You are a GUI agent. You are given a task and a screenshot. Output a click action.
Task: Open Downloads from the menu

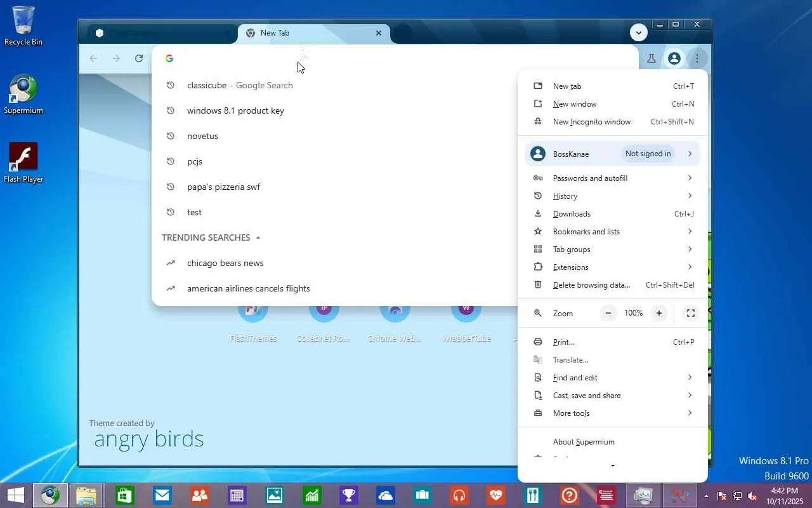coord(613,214)
